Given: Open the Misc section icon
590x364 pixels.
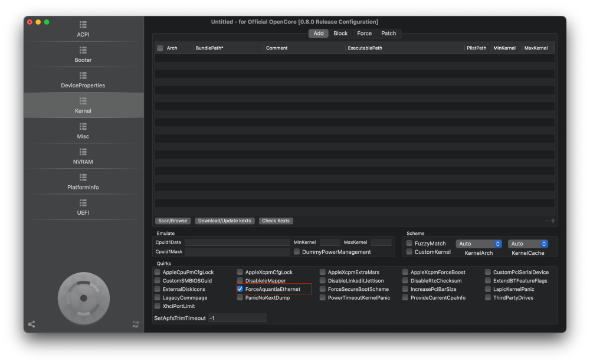Looking at the screenshot, I should click(83, 126).
